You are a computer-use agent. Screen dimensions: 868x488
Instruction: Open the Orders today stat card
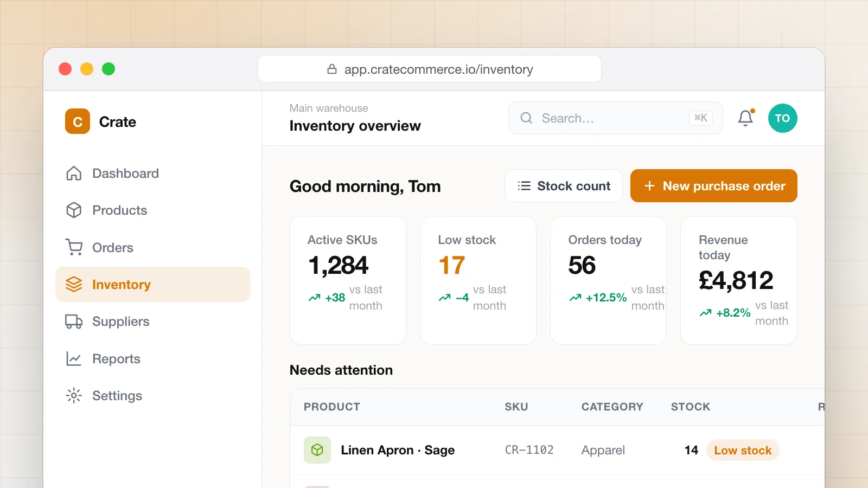[609, 280]
